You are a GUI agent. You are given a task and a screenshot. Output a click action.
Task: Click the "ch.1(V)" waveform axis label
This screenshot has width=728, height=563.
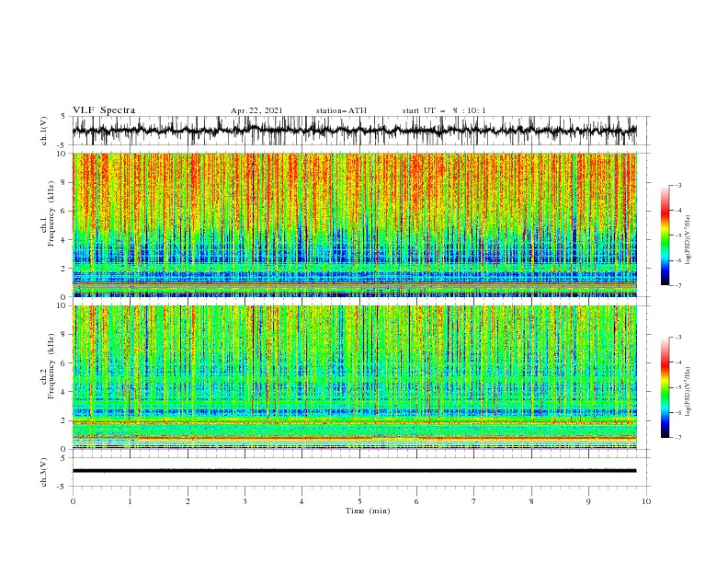(44, 131)
